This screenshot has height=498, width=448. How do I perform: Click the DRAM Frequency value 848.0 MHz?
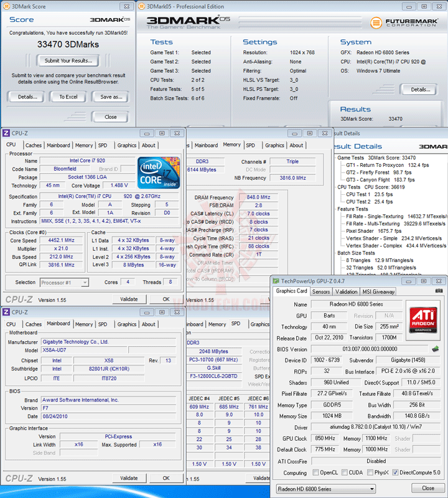click(x=258, y=197)
